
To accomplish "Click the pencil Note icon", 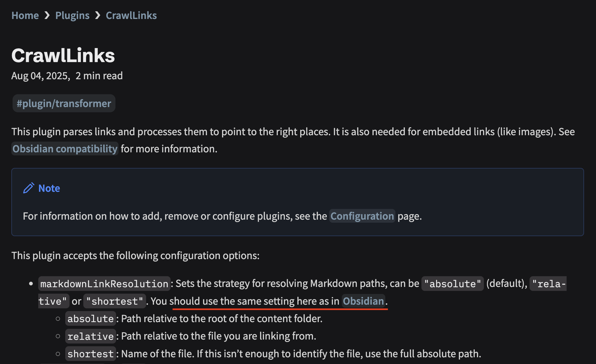I will [29, 188].
